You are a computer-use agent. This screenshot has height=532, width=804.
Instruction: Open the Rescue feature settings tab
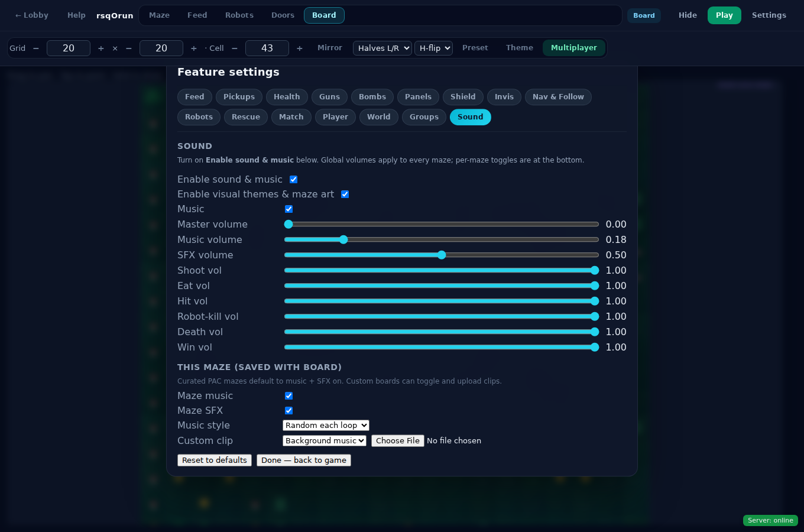point(246,117)
